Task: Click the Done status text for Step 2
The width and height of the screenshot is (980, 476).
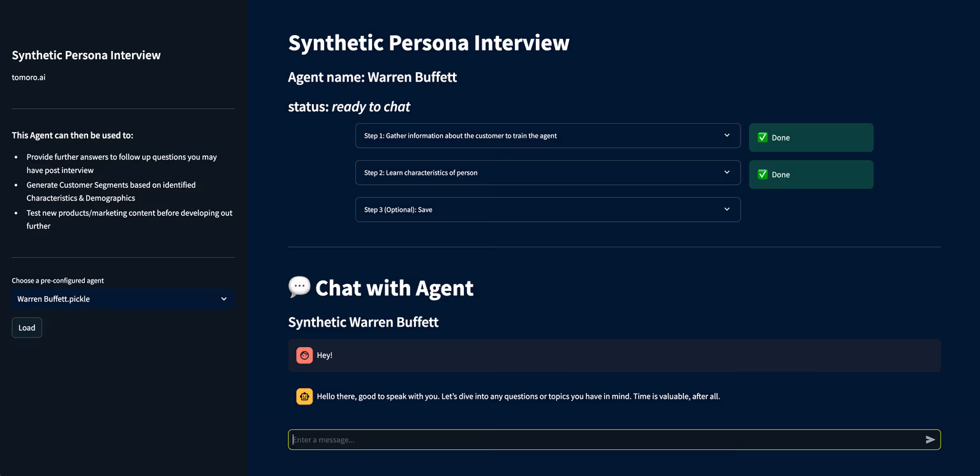Action: [781, 175]
